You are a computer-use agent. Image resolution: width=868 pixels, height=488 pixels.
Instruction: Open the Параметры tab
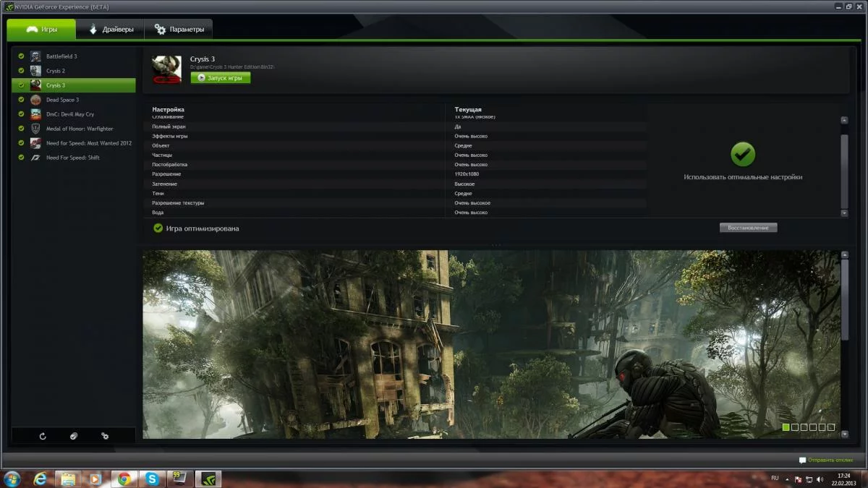pos(179,30)
